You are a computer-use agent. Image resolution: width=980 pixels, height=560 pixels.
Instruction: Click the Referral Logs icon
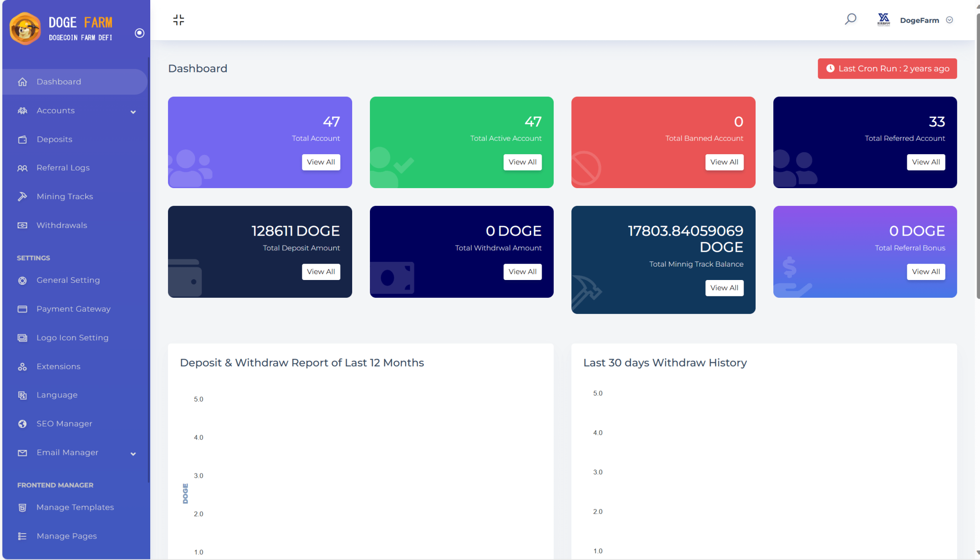pyautogui.click(x=22, y=168)
